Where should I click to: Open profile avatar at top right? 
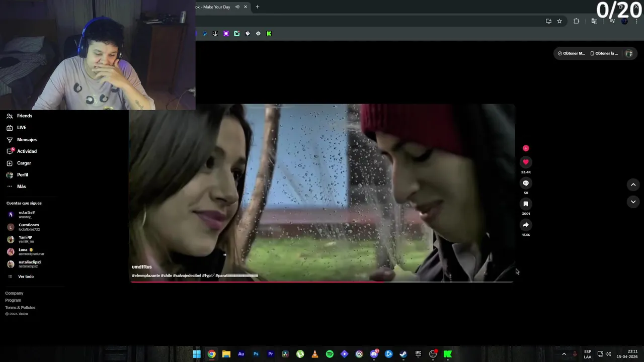coord(629,53)
